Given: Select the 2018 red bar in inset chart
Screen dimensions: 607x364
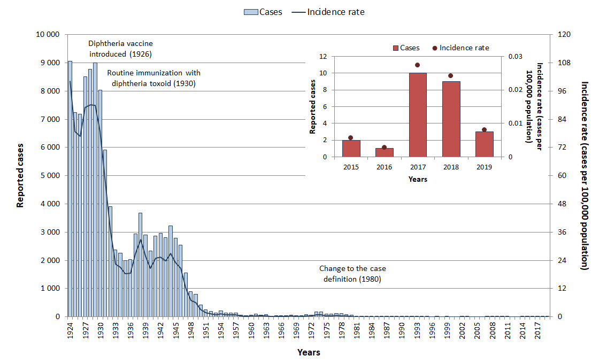Looking at the screenshot, I should [451, 119].
